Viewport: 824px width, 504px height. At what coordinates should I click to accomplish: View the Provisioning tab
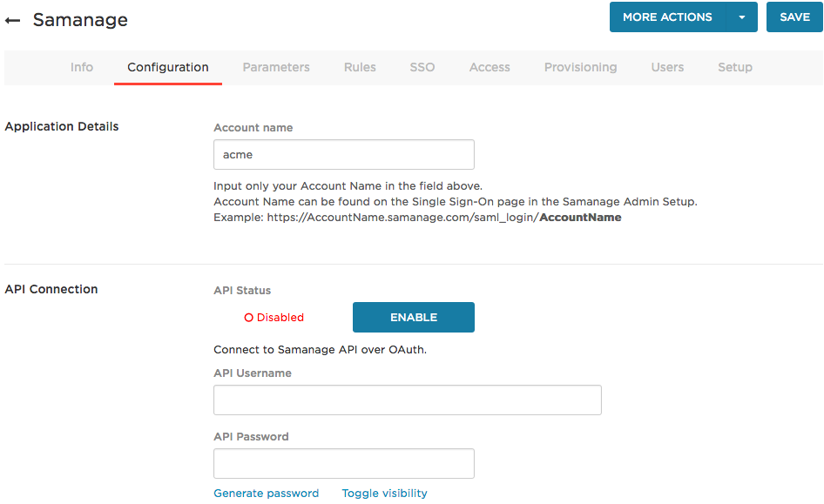[580, 67]
